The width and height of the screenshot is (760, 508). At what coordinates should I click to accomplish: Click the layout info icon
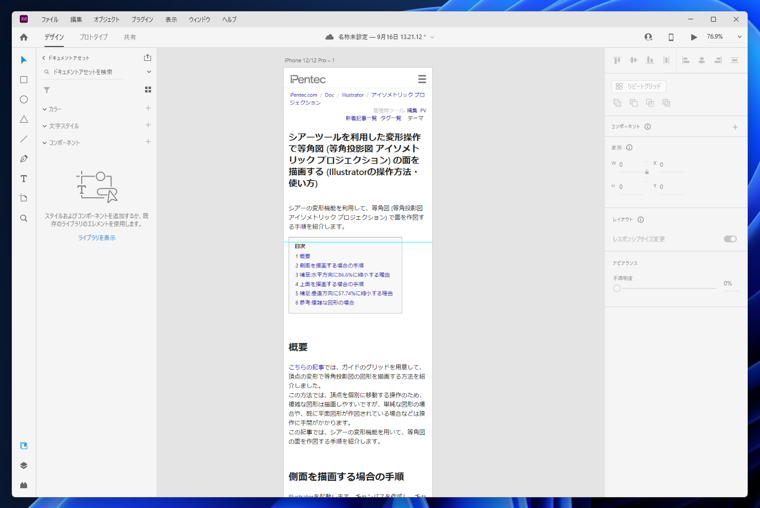pos(641,220)
